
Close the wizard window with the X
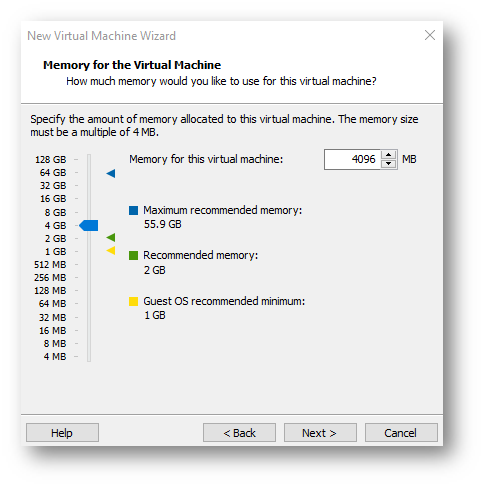pos(430,35)
